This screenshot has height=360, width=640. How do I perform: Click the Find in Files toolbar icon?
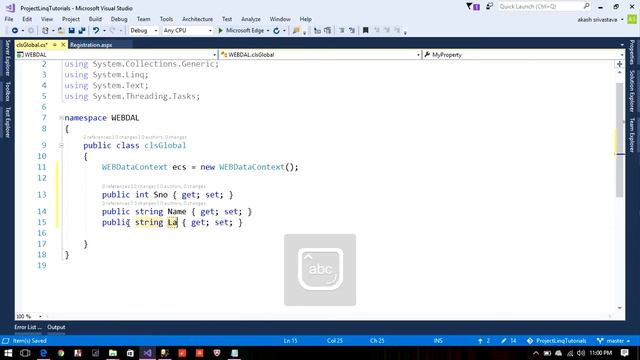click(296, 31)
